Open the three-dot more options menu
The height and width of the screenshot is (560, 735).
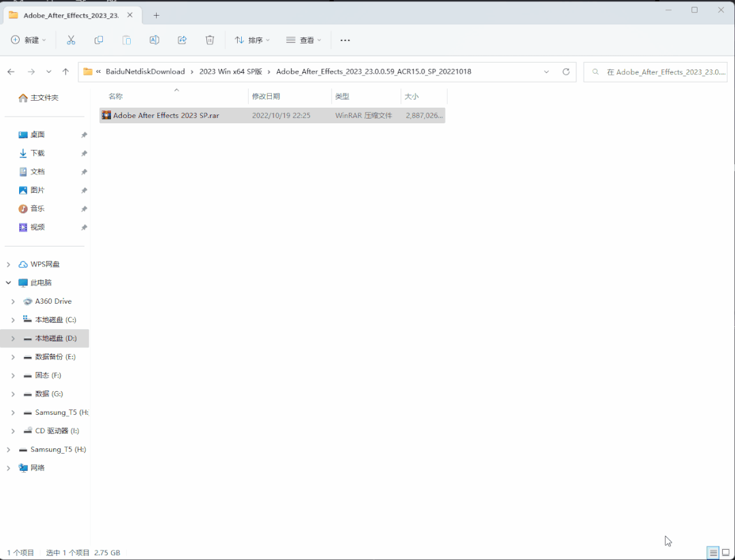click(x=345, y=40)
